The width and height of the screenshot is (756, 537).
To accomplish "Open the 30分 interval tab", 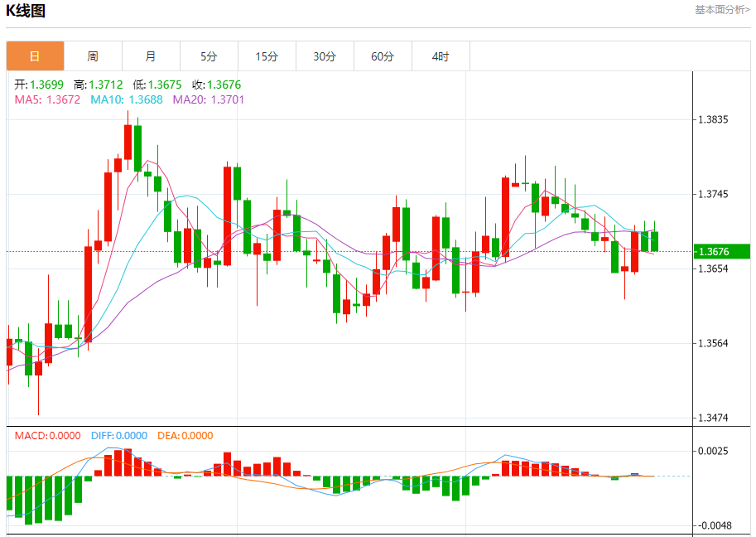I will (x=325, y=56).
